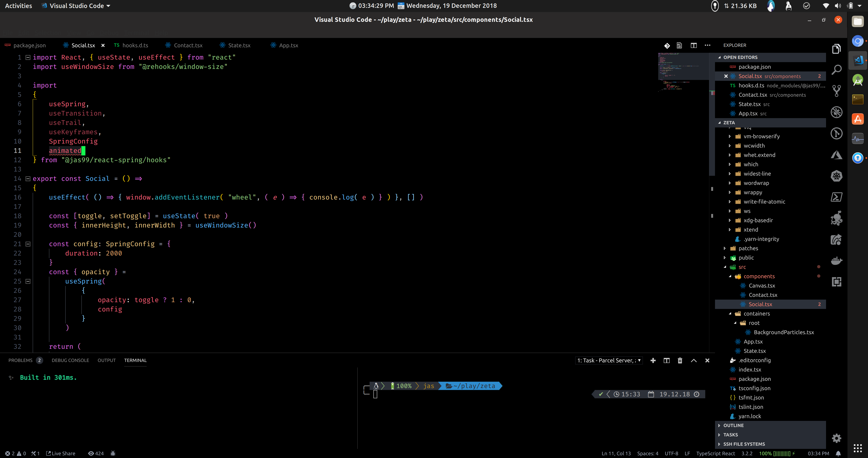
Task: Create a new terminal with plus icon
Action: pos(653,360)
